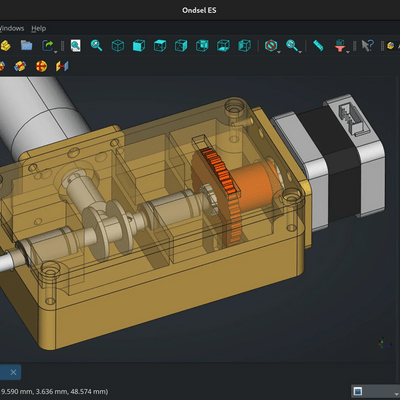
Task: Click the seventh view cube icon
Action: (244, 45)
